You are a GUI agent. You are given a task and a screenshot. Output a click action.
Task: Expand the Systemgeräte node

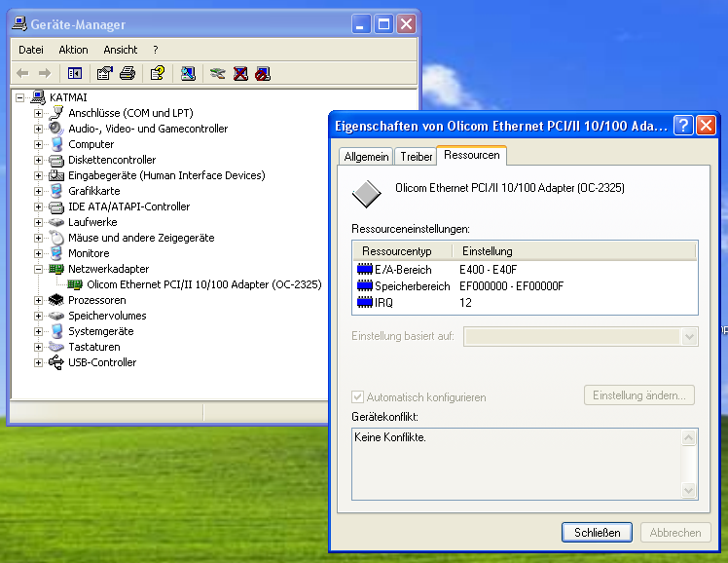tap(39, 332)
